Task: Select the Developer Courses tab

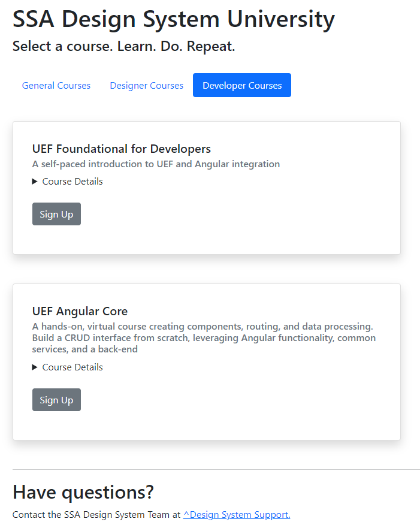Action: tap(241, 85)
